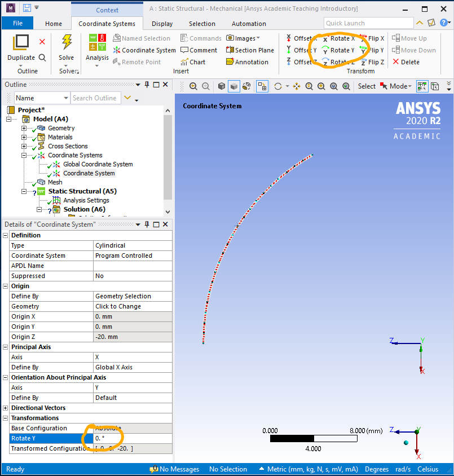Click the Duplicate icon in the ribbon

21,42
